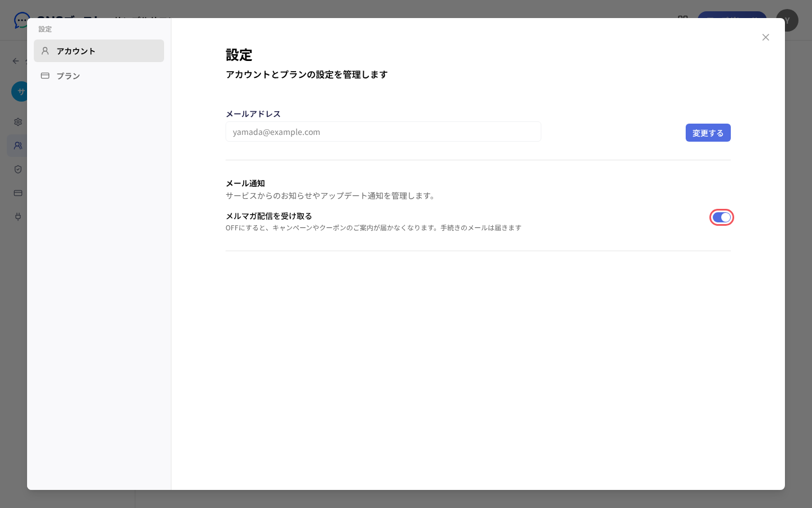Open the shield checkmark icon in background sidebar
The height and width of the screenshot is (508, 812).
coord(18,169)
